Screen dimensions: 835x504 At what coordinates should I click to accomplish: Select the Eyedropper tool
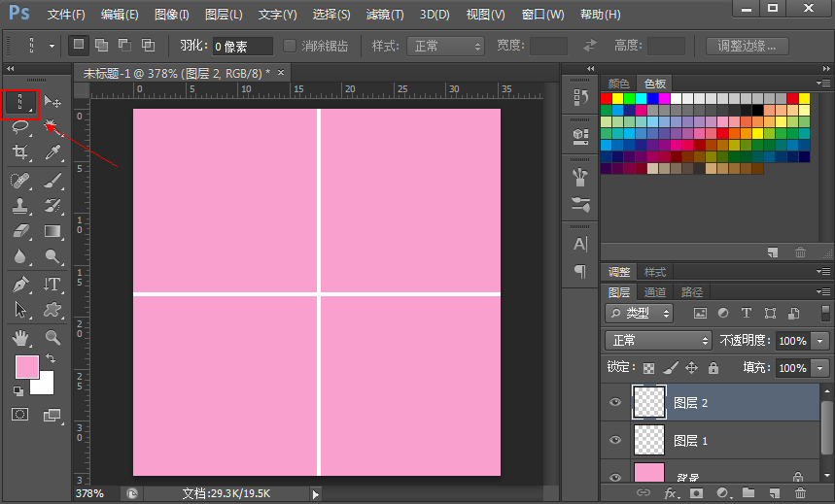click(x=52, y=152)
